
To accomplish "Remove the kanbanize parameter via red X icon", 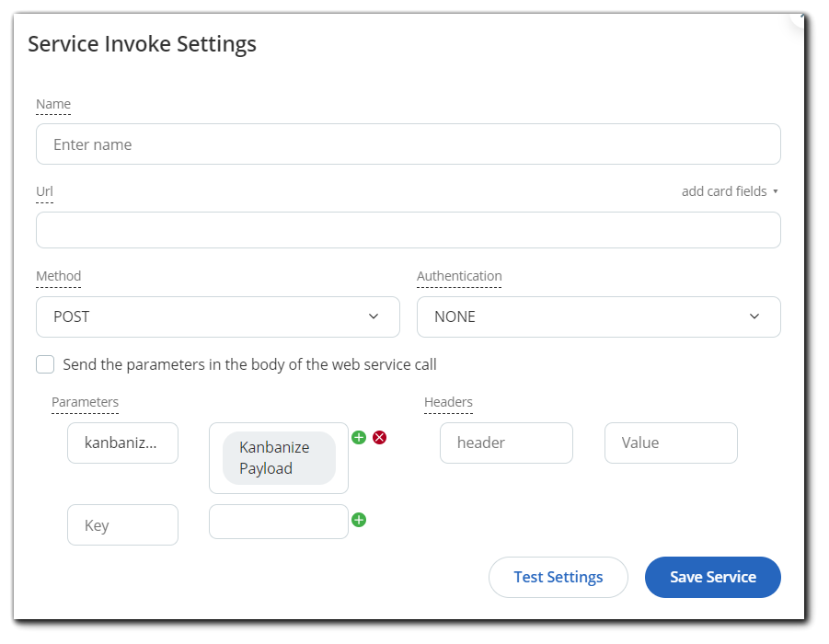I will click(379, 437).
